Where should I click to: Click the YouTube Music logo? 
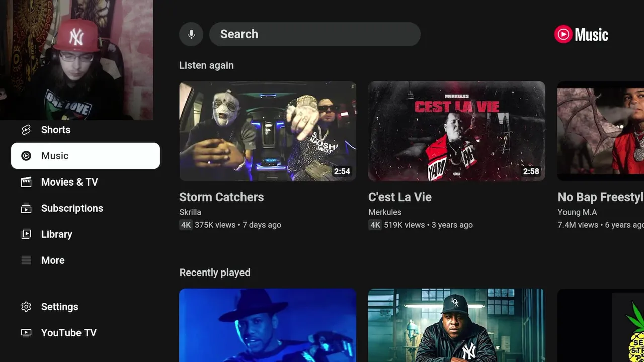click(x=581, y=34)
